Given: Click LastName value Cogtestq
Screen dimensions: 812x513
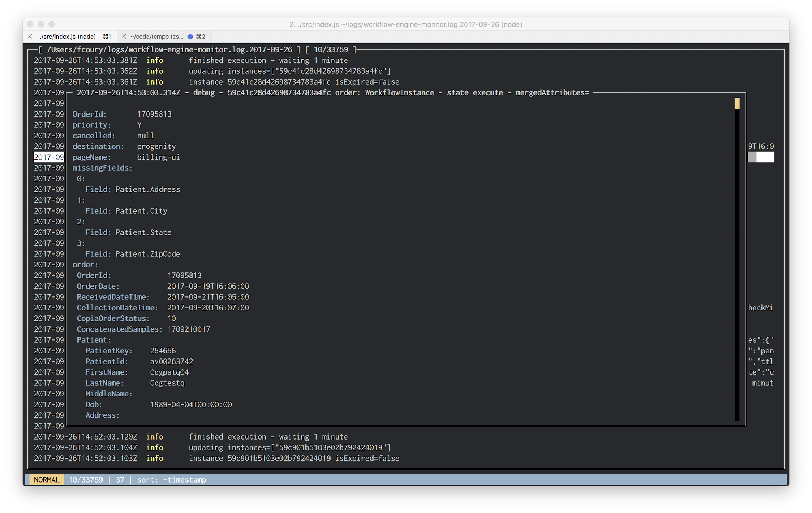Looking at the screenshot, I should [x=167, y=383].
